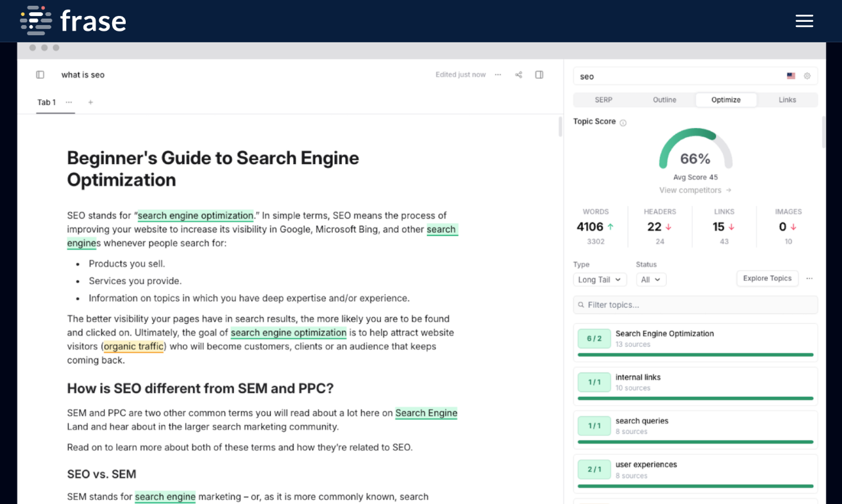This screenshot has height=504, width=842.
Task: Open topics more options ellipsis
Action: (x=809, y=278)
